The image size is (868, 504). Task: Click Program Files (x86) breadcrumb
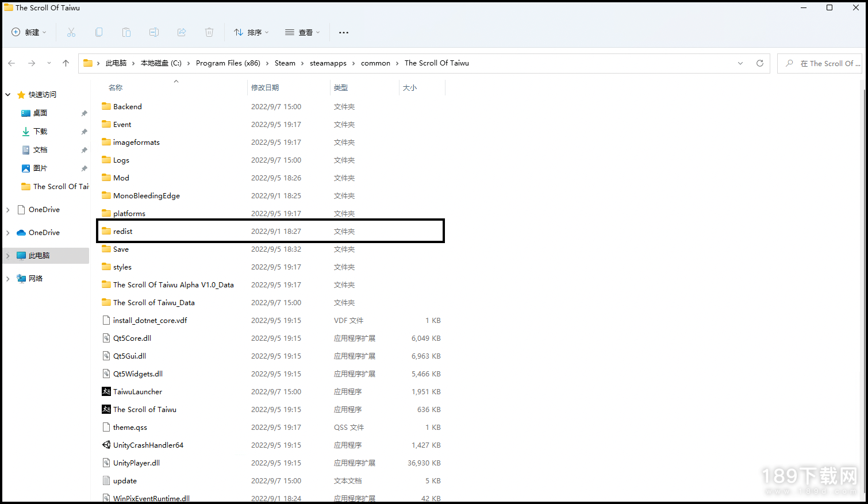228,63
